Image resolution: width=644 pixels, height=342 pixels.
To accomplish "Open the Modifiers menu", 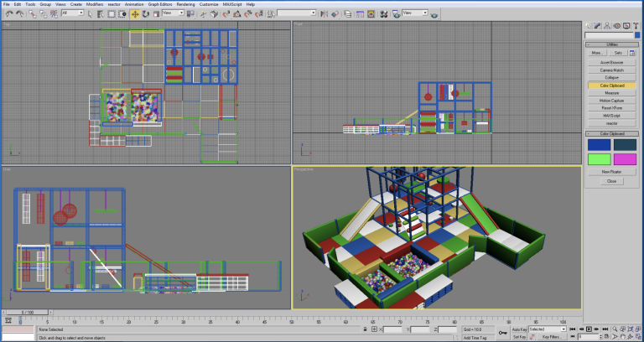I will click(95, 4).
